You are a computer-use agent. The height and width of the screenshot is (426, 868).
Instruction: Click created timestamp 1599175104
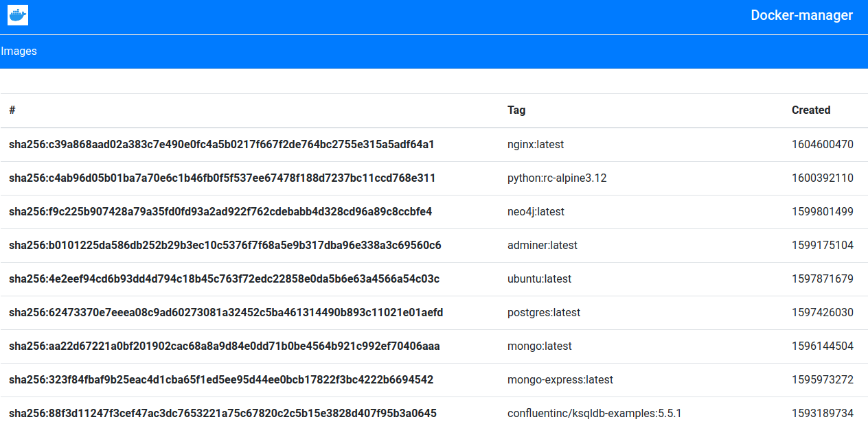823,245
